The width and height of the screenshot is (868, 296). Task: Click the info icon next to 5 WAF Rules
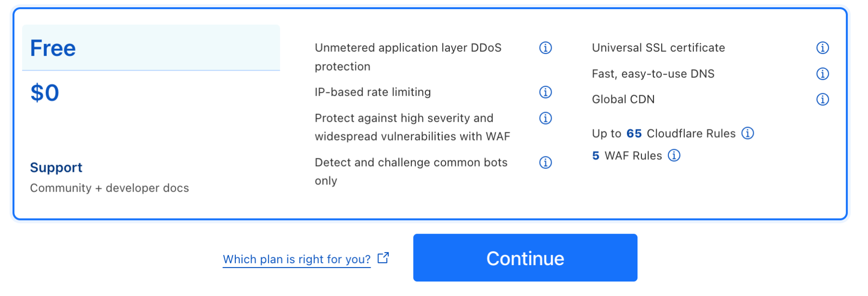point(674,155)
